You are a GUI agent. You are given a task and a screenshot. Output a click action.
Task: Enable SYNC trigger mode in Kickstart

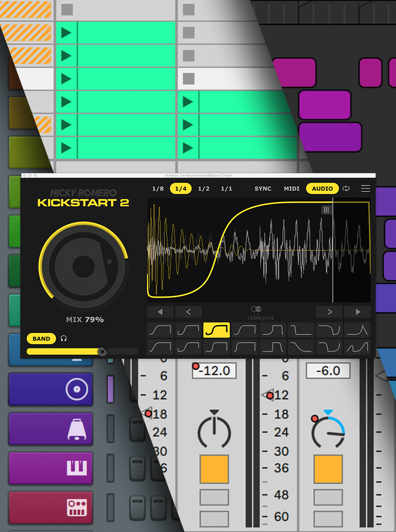(x=263, y=188)
